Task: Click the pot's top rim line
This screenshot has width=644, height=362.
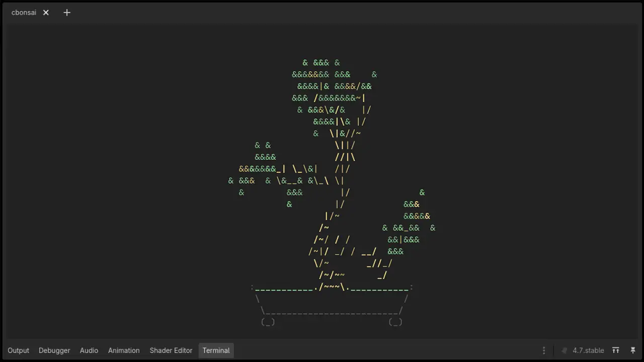Action: (x=332, y=288)
